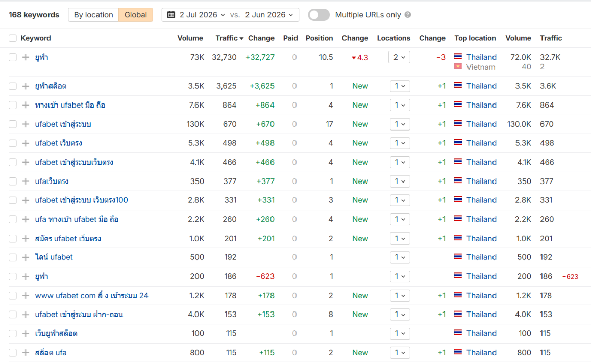
Task: Check the box for ไลน์ ufabet row
Action: pyautogui.click(x=13, y=257)
